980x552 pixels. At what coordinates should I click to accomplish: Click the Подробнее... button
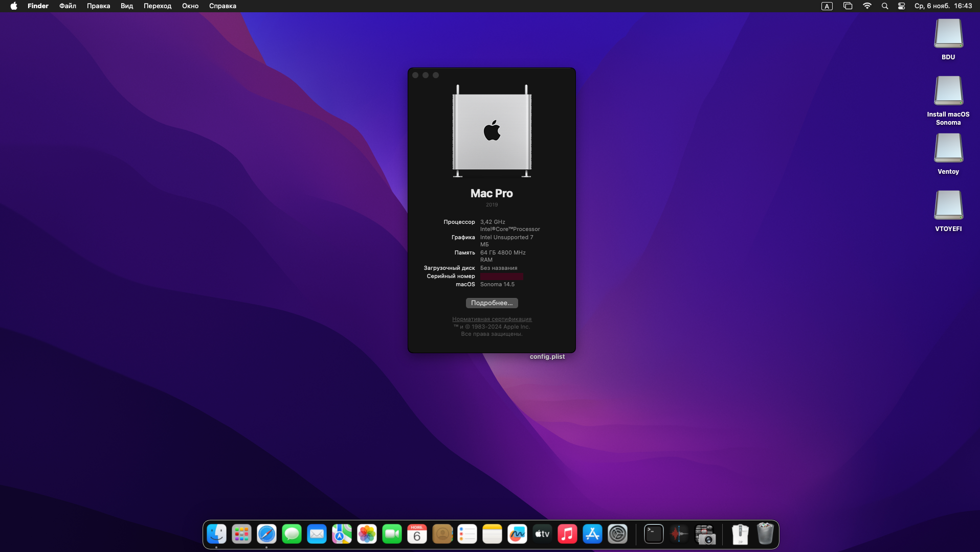[x=492, y=303]
